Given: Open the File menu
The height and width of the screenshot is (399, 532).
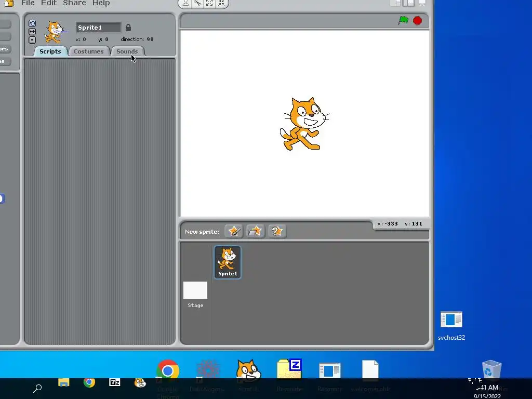Looking at the screenshot, I should (28, 3).
